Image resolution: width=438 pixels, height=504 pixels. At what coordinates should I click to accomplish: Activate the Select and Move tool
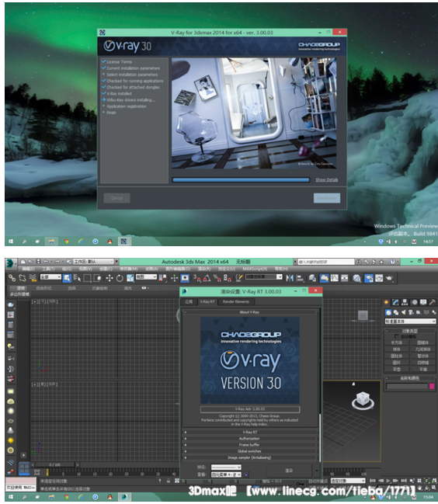coord(109,278)
